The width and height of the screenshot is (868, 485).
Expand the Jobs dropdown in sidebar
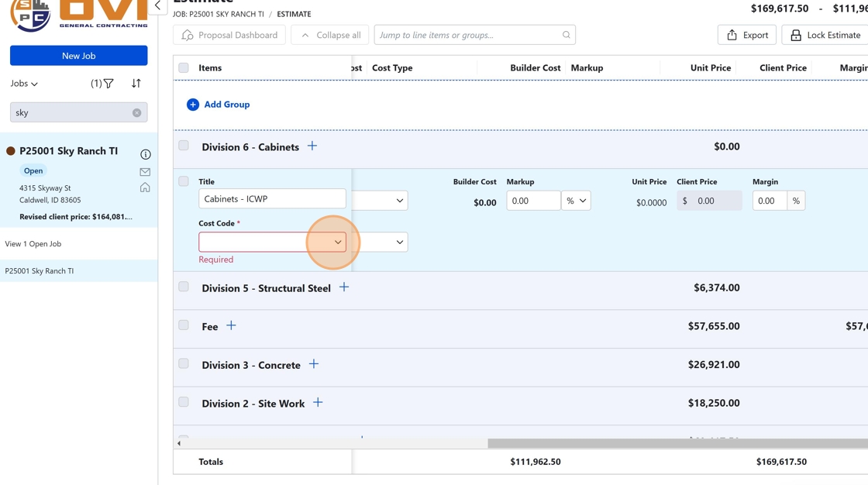(24, 84)
